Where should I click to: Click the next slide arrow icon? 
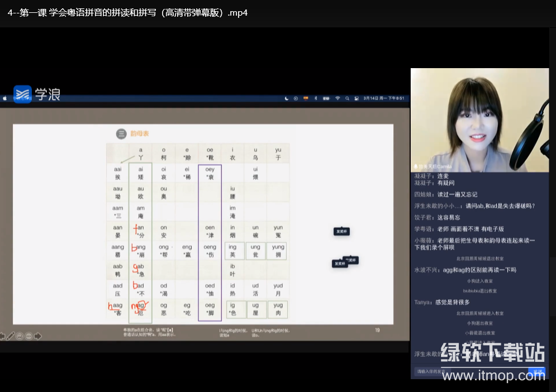click(x=38, y=336)
